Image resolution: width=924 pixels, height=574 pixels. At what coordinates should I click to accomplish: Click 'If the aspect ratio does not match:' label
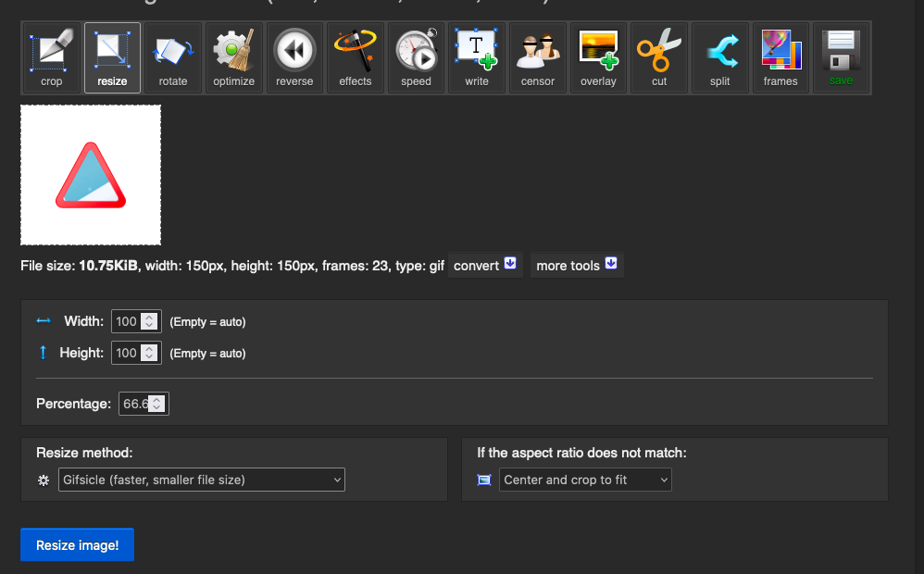click(581, 453)
